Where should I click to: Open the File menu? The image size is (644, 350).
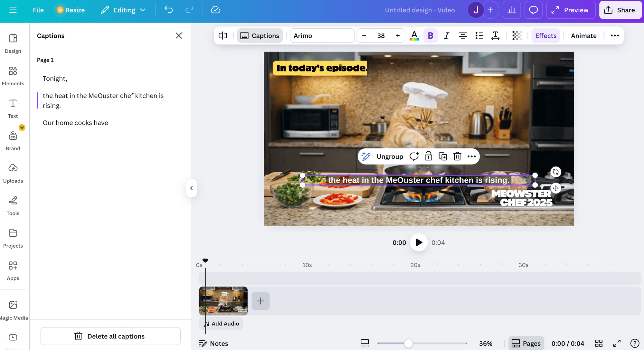point(38,10)
